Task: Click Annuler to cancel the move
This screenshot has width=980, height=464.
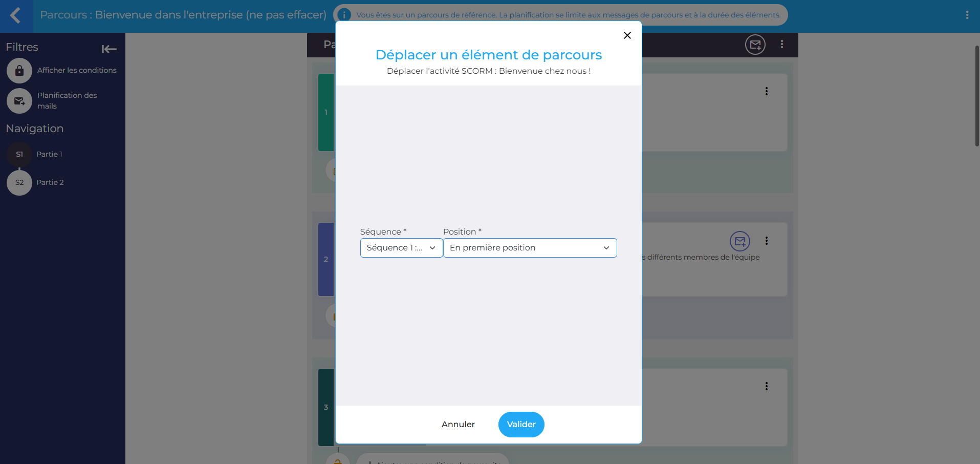Action: [458, 425]
